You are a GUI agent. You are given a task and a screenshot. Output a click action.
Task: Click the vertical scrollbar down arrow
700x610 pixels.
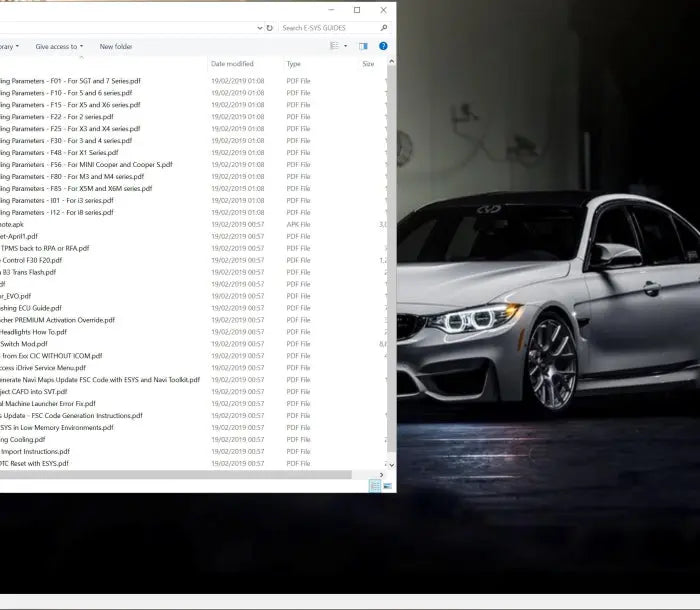[392, 465]
